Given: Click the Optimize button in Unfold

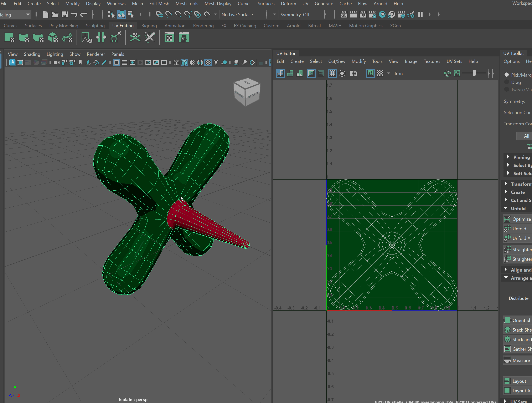Looking at the screenshot, I should point(521,219).
